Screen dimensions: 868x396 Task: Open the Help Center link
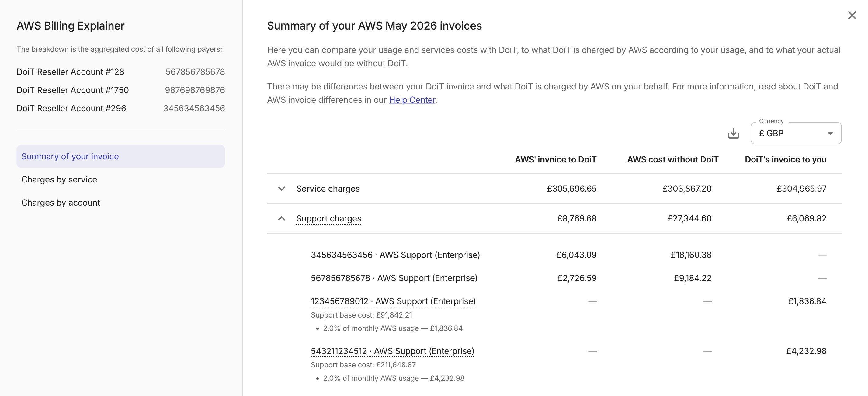(412, 100)
